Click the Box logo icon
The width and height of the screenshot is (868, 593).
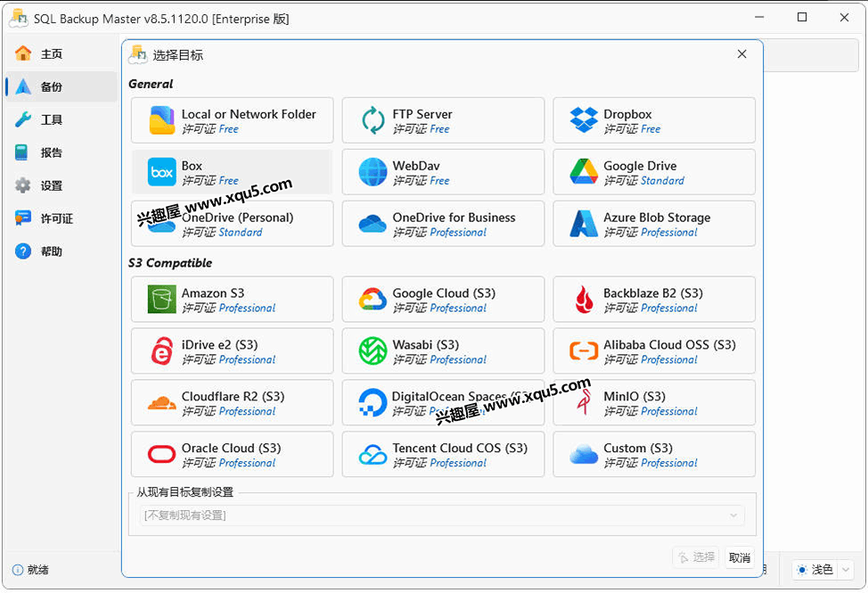pos(161,172)
